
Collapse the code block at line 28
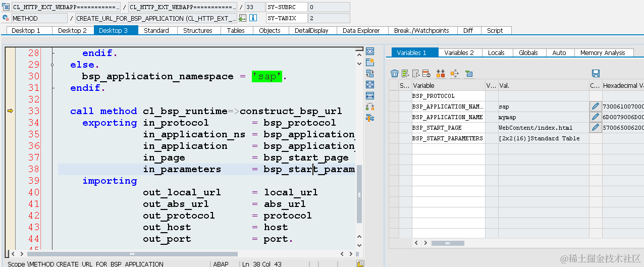click(52, 53)
